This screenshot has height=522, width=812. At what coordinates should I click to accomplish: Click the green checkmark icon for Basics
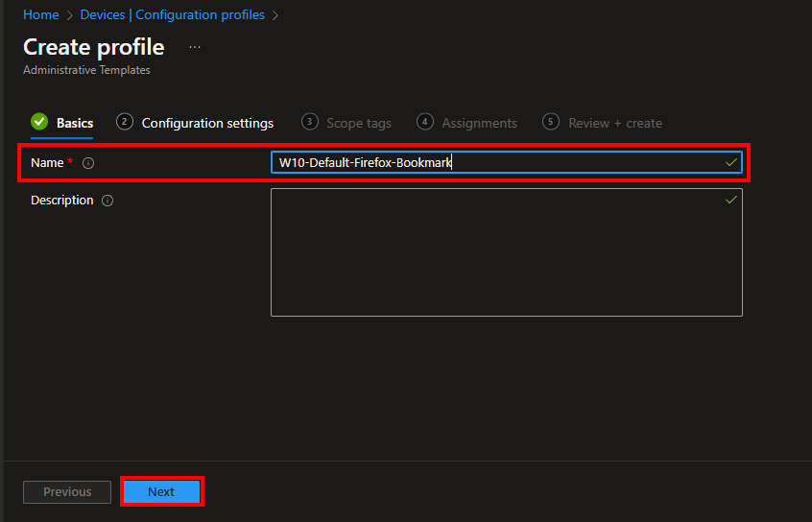[x=39, y=122]
